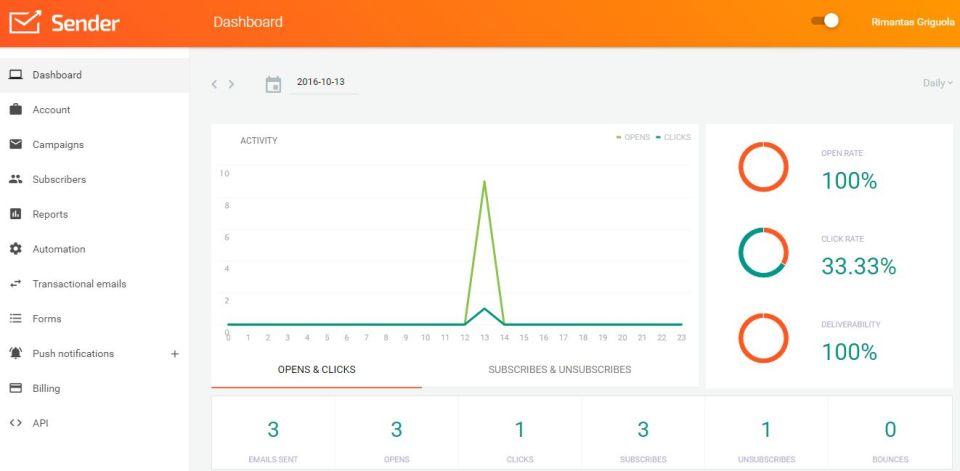The width and height of the screenshot is (960, 471).
Task: Click the Push notifications bell icon
Action: (x=16, y=353)
